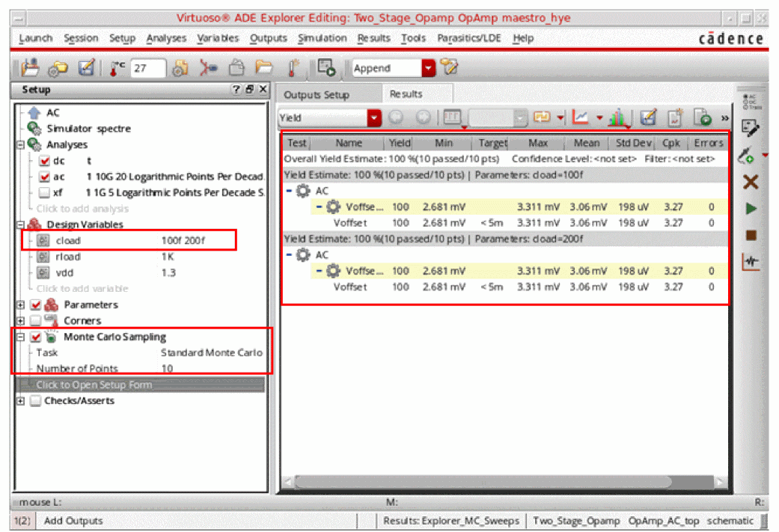The height and width of the screenshot is (532, 779).
Task: Select the vdd design variable row
Action: 144,272
